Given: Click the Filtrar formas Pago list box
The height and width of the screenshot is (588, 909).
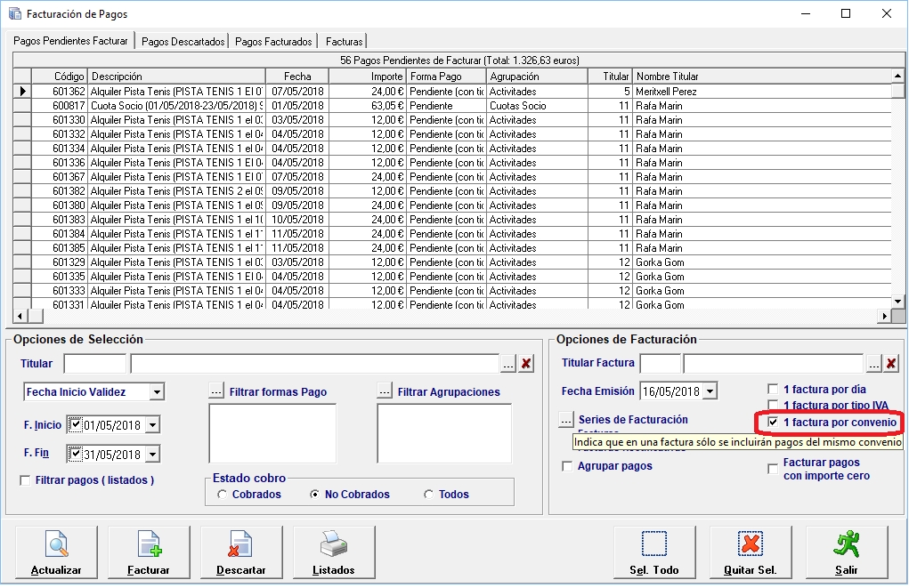Looking at the screenshot, I should [x=272, y=433].
